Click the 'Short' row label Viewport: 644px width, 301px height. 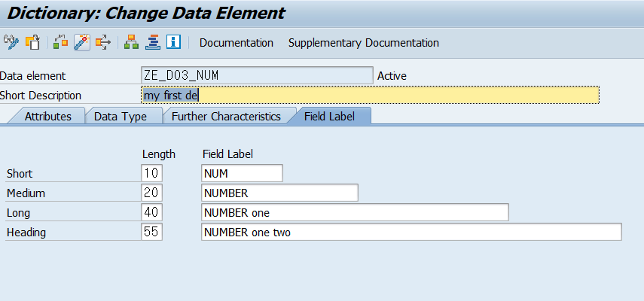tap(20, 174)
